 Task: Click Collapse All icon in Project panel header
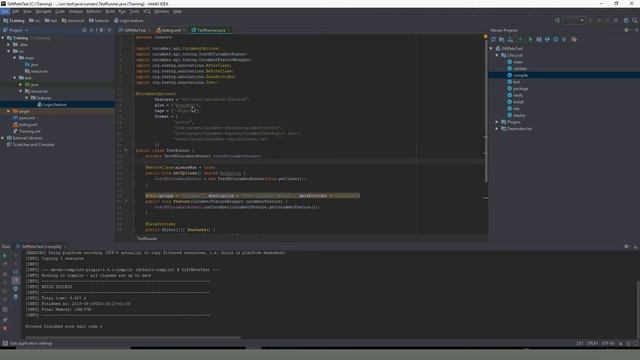pyautogui.click(x=92, y=30)
